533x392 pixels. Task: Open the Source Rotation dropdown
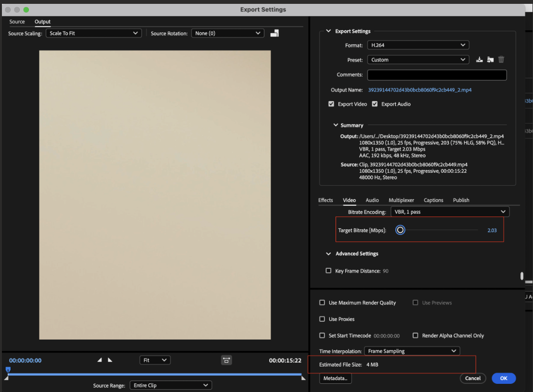tap(228, 33)
